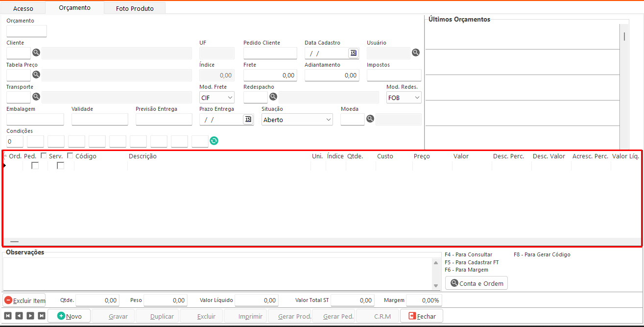Click the Moeda search magnifier icon

[x=371, y=119]
